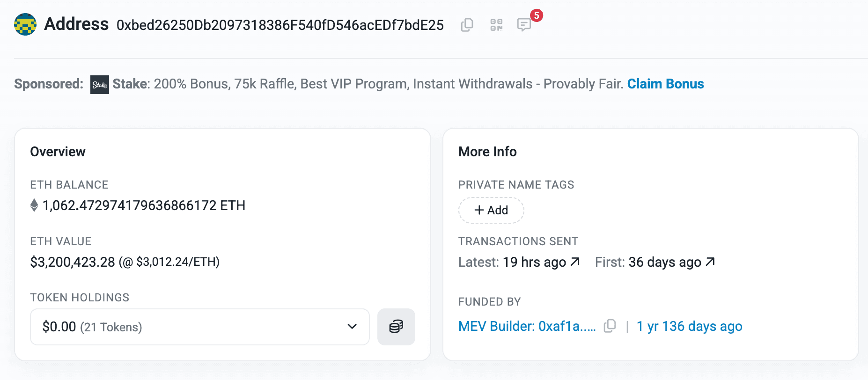Image resolution: width=868 pixels, height=380 pixels.
Task: Open the MEV Builder address page
Action: tap(528, 326)
